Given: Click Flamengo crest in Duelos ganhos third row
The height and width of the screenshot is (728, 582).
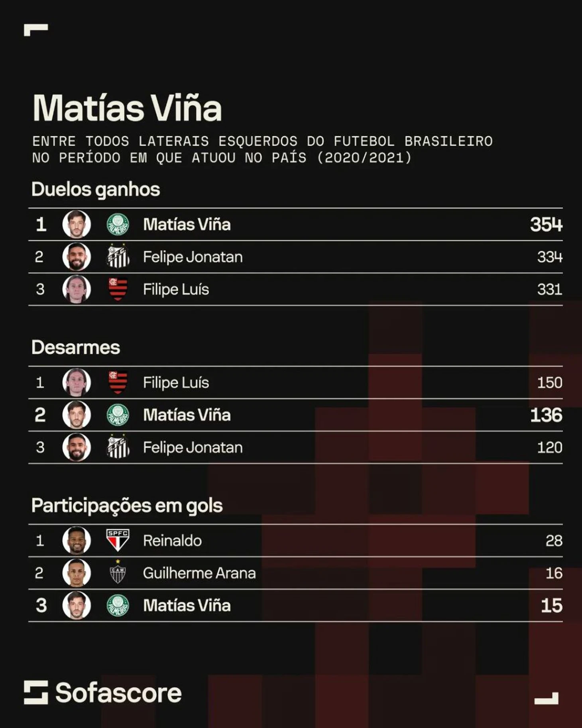Looking at the screenshot, I should pos(118,289).
